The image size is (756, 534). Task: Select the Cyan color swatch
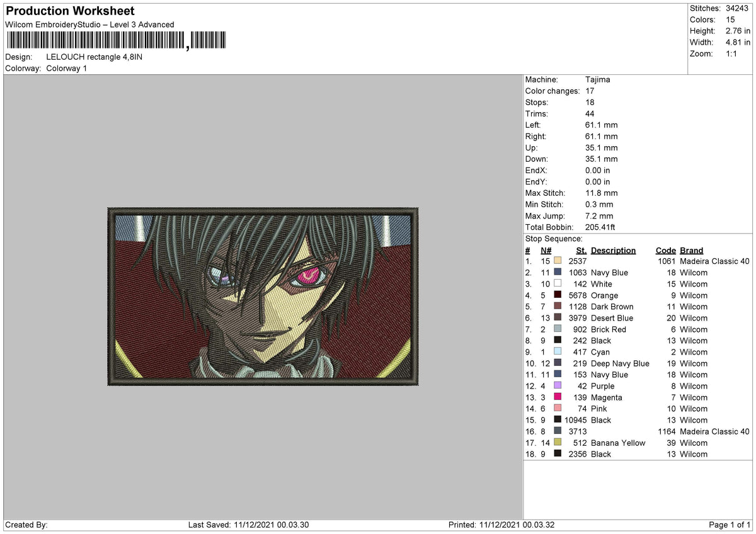(x=558, y=352)
